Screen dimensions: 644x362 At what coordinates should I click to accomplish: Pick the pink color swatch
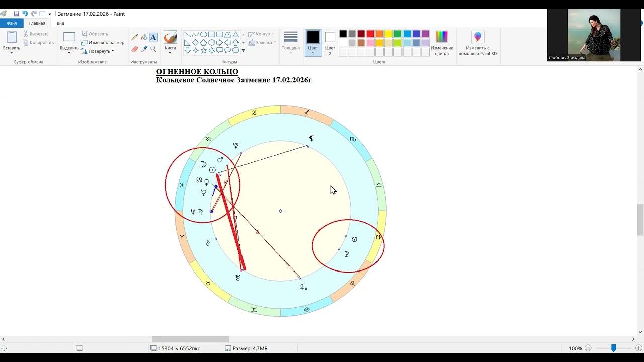[x=370, y=43]
